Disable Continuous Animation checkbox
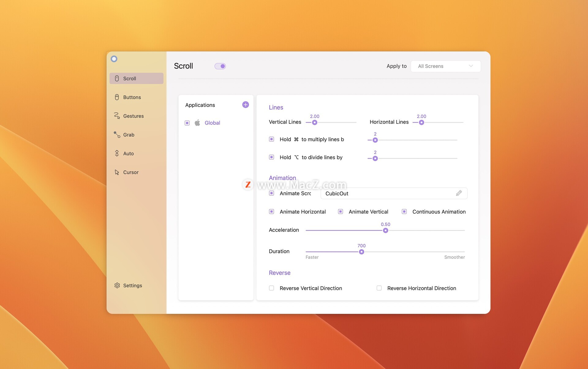The width and height of the screenshot is (588, 369). (404, 212)
